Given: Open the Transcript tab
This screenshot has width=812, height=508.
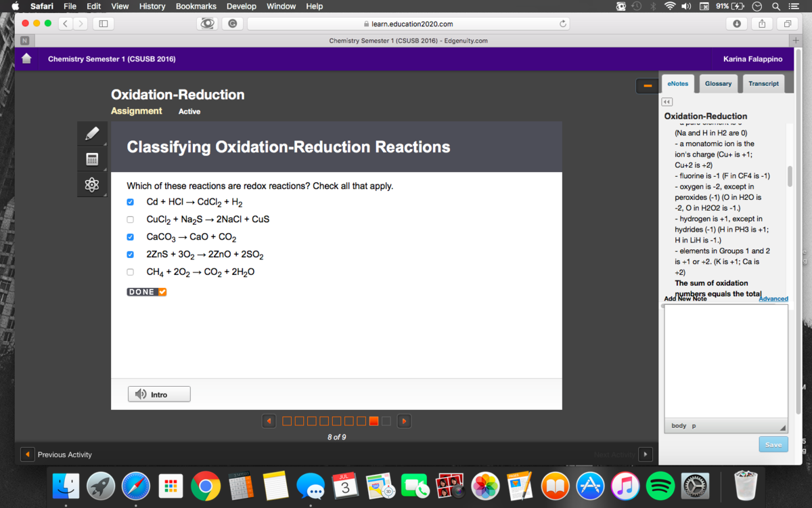Looking at the screenshot, I should [763, 83].
